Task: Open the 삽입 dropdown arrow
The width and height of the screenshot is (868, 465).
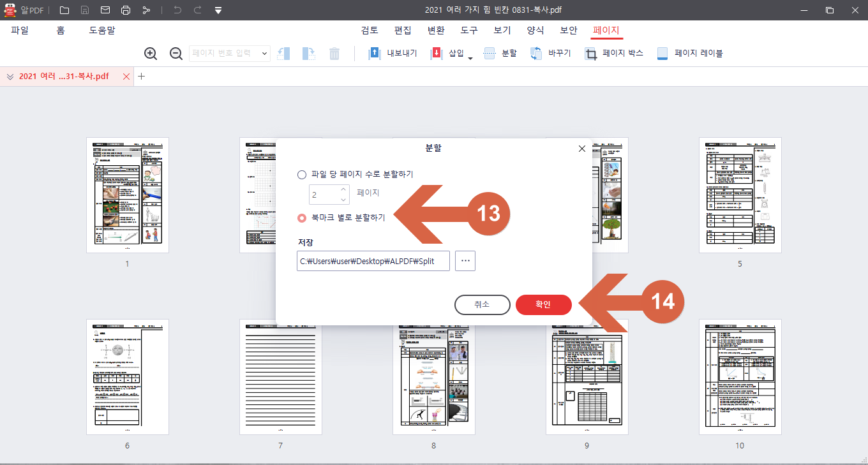Action: [x=470, y=57]
